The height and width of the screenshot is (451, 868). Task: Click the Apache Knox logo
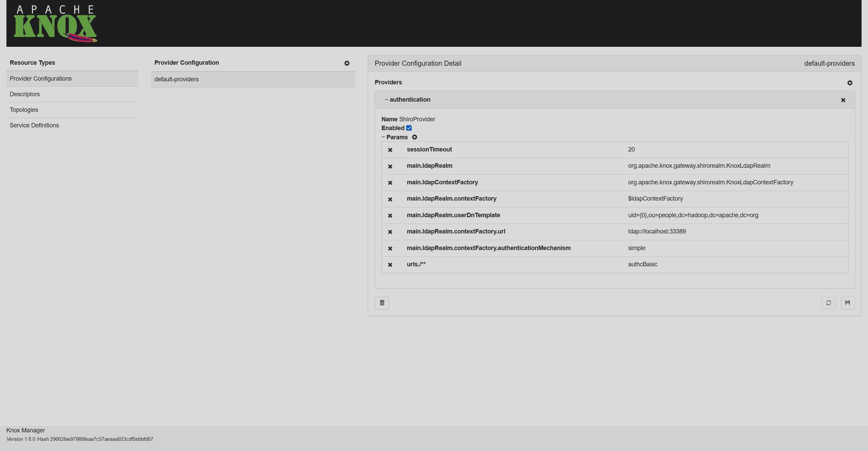pos(55,23)
